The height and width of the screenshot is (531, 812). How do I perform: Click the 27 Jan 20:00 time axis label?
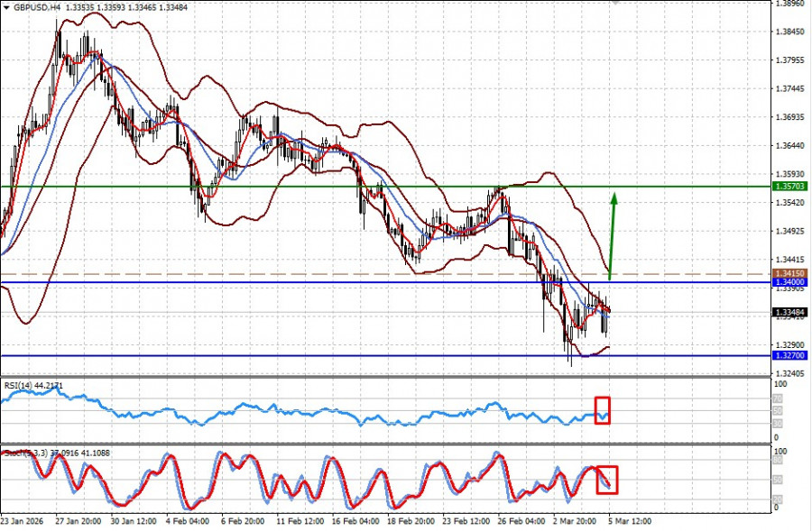pos(78,521)
